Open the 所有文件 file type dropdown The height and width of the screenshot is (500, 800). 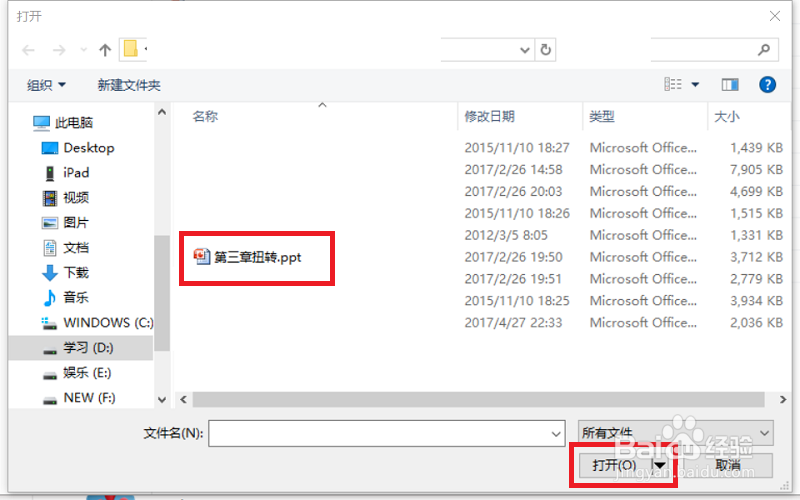676,433
